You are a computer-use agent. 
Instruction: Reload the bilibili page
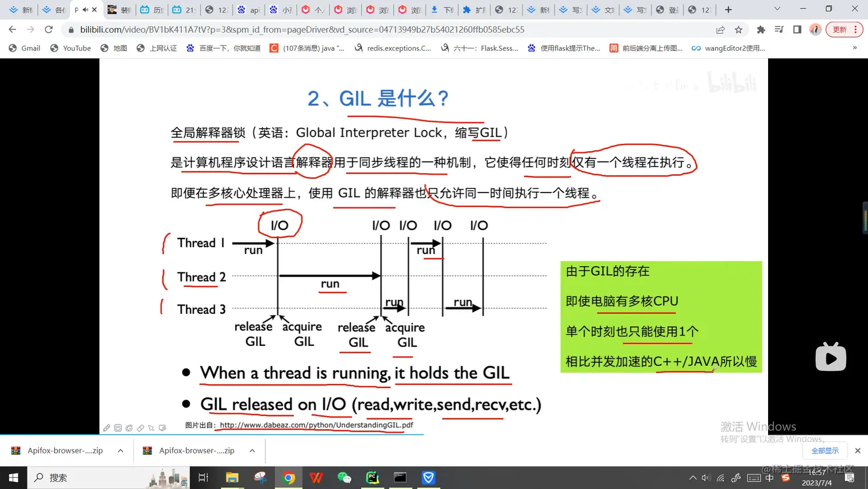pos(49,29)
